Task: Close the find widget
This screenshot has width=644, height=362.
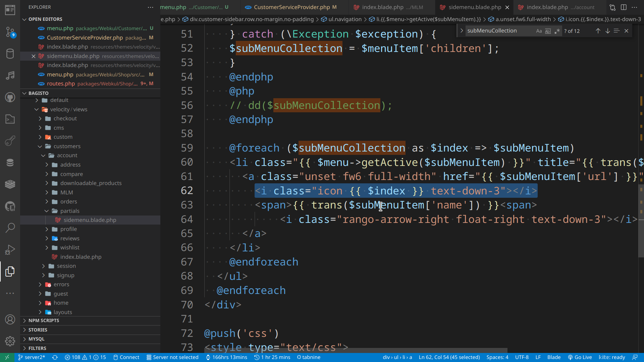Action: pyautogui.click(x=626, y=31)
